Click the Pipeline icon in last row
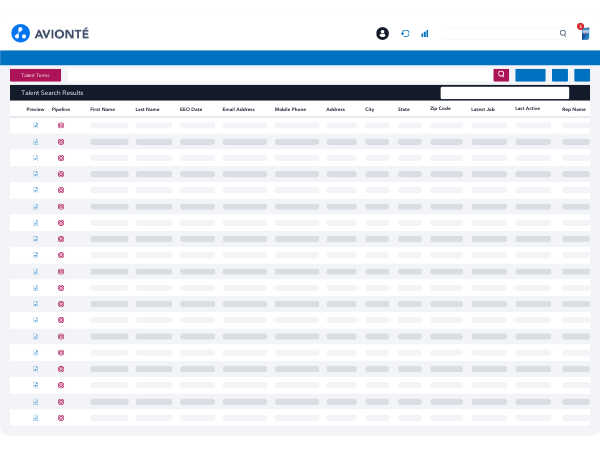This screenshot has width=600, height=450. [61, 417]
